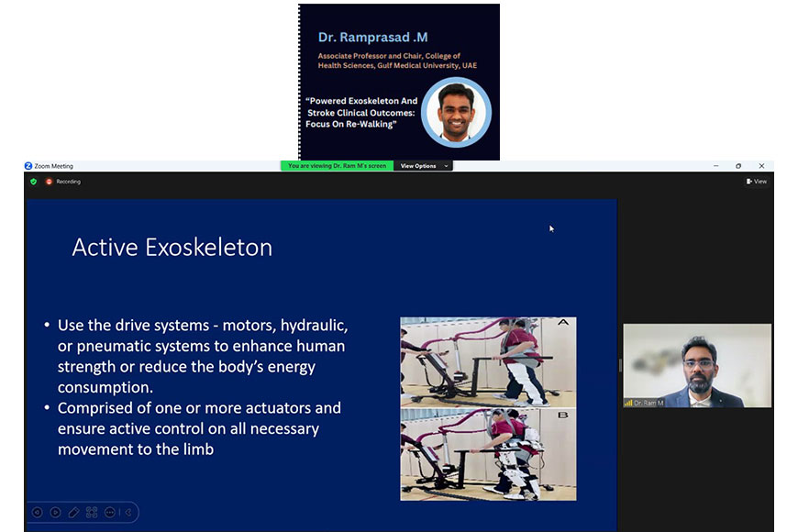Click the exoskeleton photo labeled B
Screen dimensions: 798x532
pyautogui.click(x=488, y=455)
